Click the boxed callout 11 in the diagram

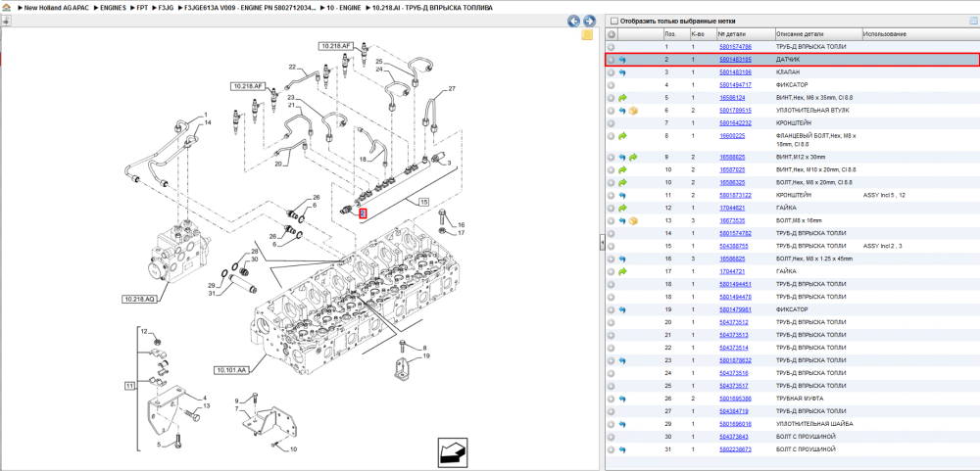tap(129, 387)
